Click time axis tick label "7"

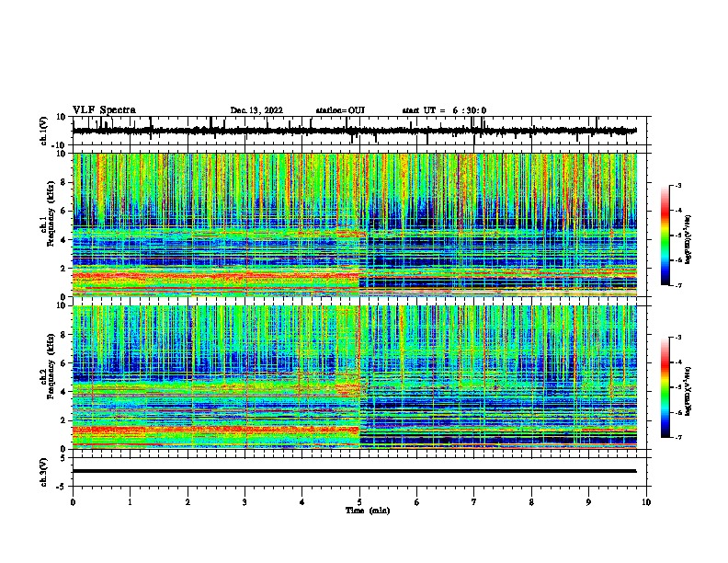pyautogui.click(x=474, y=502)
